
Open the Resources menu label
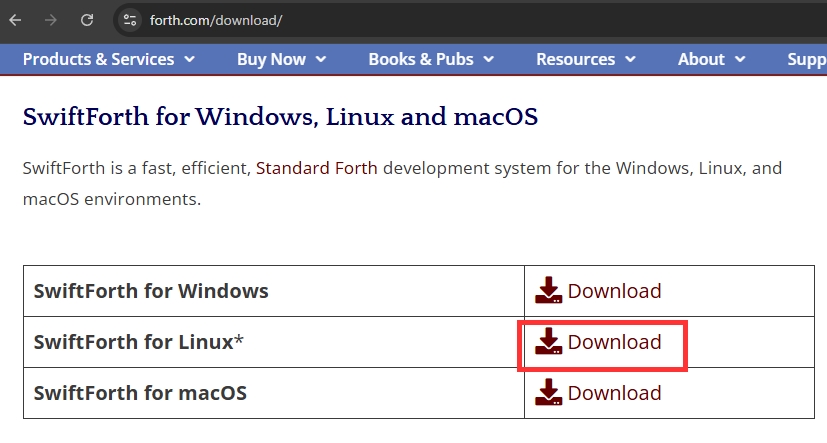click(x=575, y=59)
